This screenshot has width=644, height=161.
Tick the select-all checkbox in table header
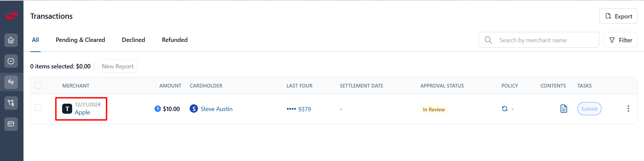coord(38,86)
